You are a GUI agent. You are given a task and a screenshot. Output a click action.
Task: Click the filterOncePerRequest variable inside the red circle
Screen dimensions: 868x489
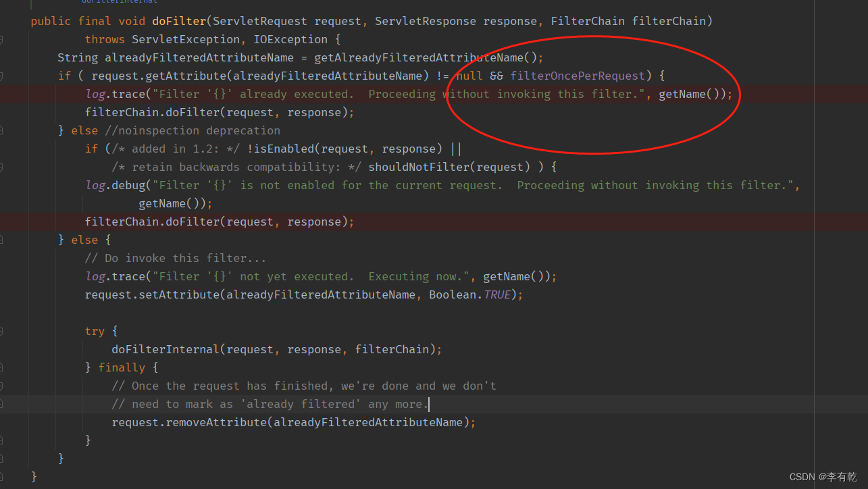click(x=578, y=76)
